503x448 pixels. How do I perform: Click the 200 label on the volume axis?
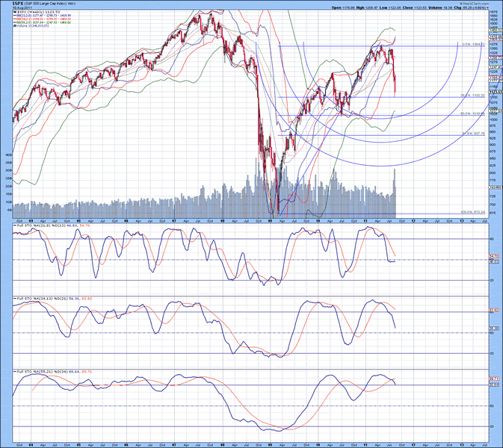[x=9, y=186]
